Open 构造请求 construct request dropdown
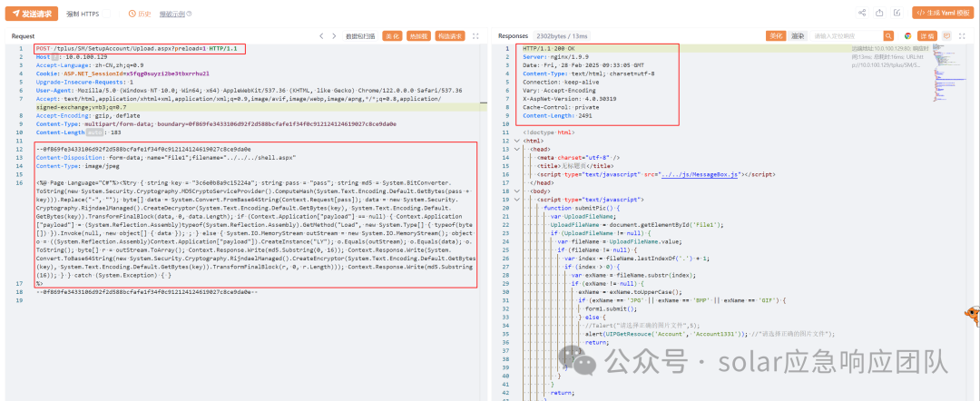Viewport: 980px width, 401px height. point(448,36)
